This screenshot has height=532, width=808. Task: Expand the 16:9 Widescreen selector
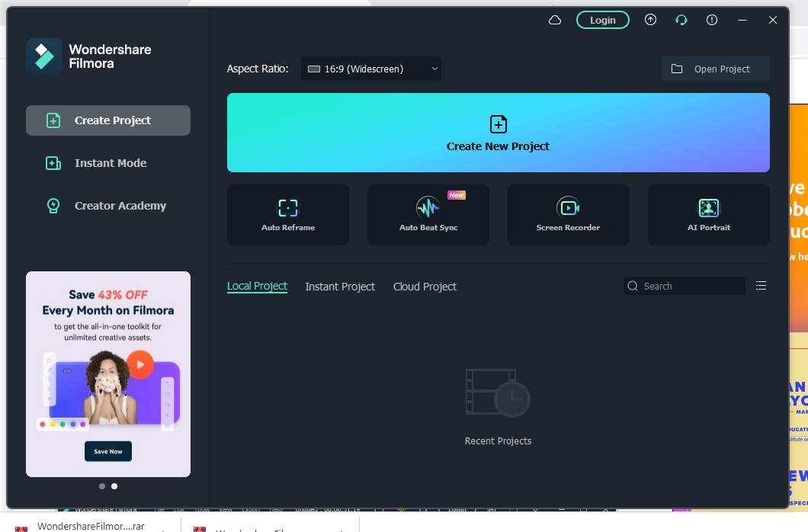(370, 68)
